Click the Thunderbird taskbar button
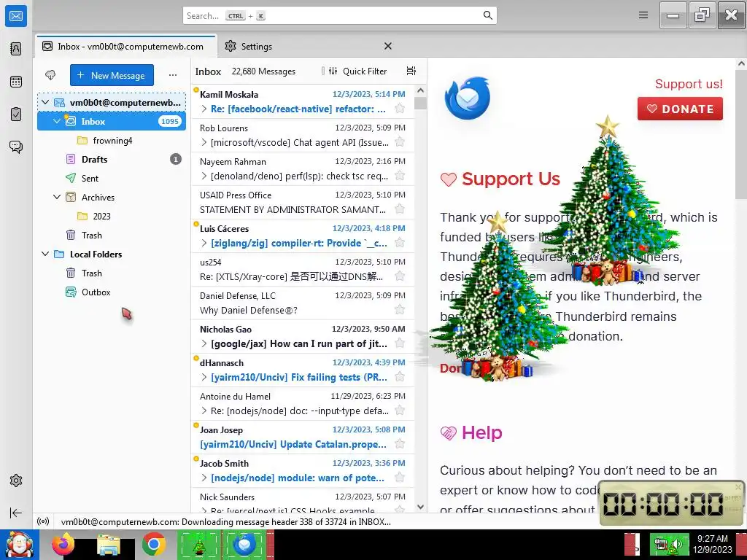 point(245,544)
